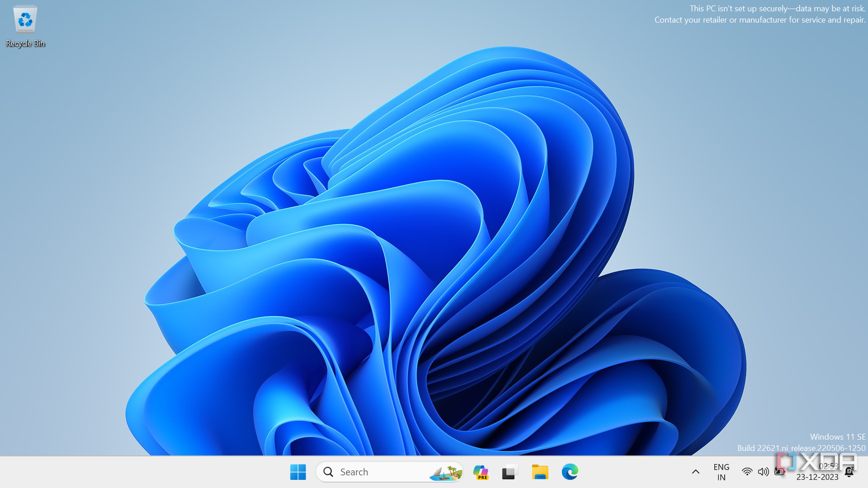Open File Explorer from taskbar
The width and height of the screenshot is (868, 488).
[x=539, y=472]
